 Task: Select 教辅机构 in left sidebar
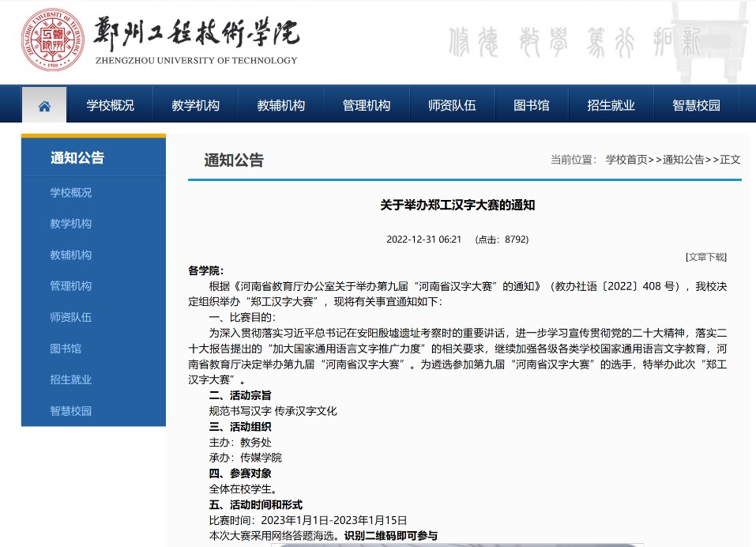click(71, 255)
